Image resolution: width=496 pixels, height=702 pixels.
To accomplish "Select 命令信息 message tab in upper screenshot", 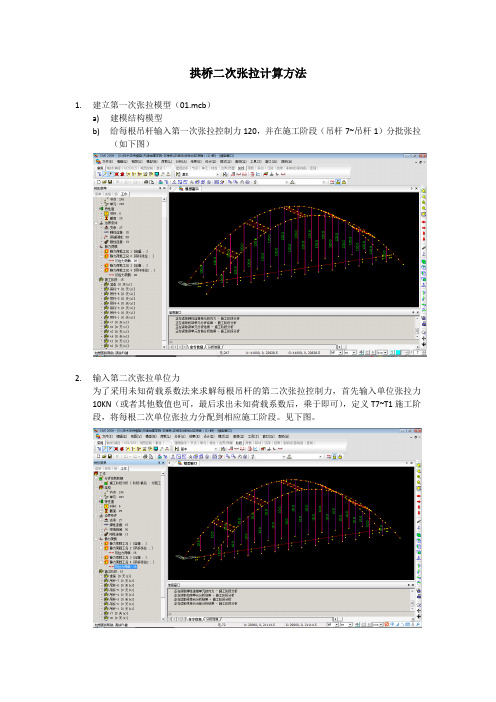I will tap(196, 347).
